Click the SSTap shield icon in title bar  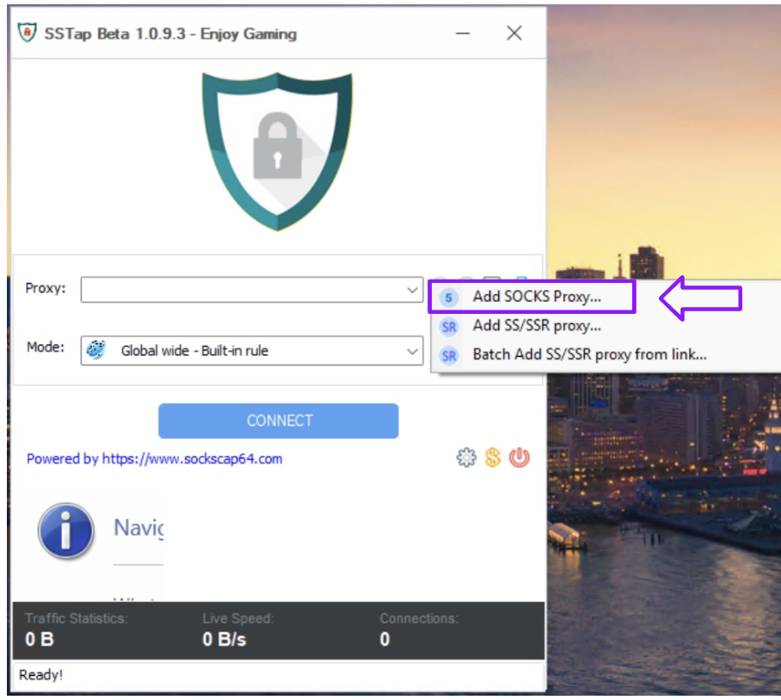coord(28,33)
